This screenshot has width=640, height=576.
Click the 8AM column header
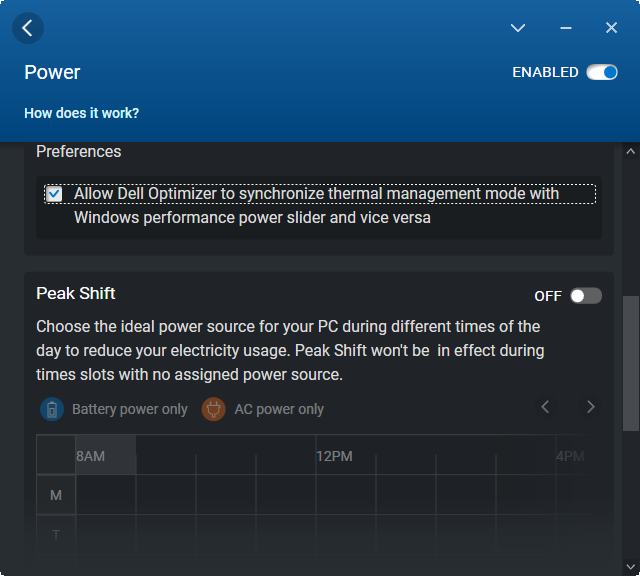pyautogui.click(x=91, y=456)
